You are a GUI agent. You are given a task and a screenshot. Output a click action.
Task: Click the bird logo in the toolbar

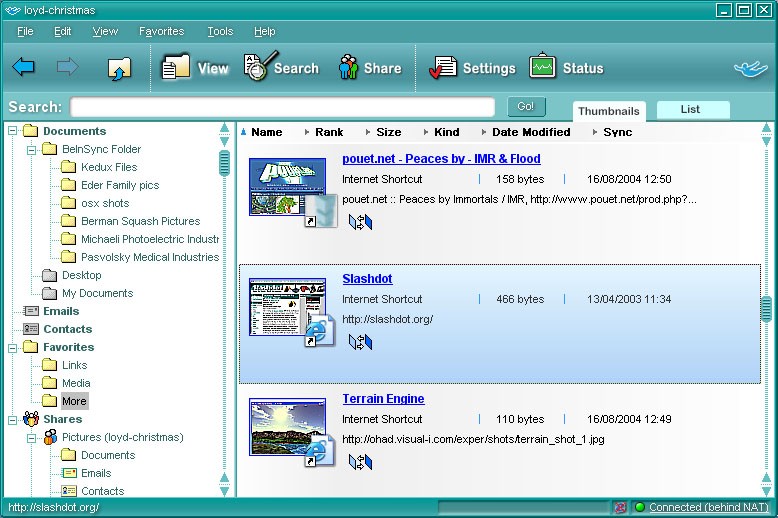750,68
